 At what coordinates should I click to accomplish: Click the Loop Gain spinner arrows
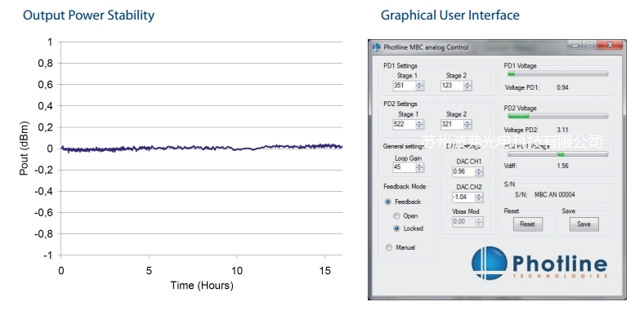[x=419, y=167]
